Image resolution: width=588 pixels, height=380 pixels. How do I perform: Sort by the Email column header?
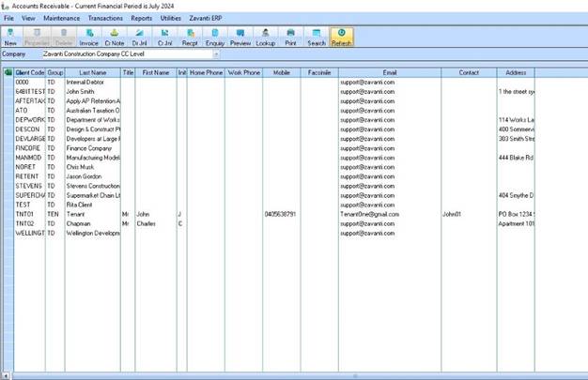click(390, 72)
